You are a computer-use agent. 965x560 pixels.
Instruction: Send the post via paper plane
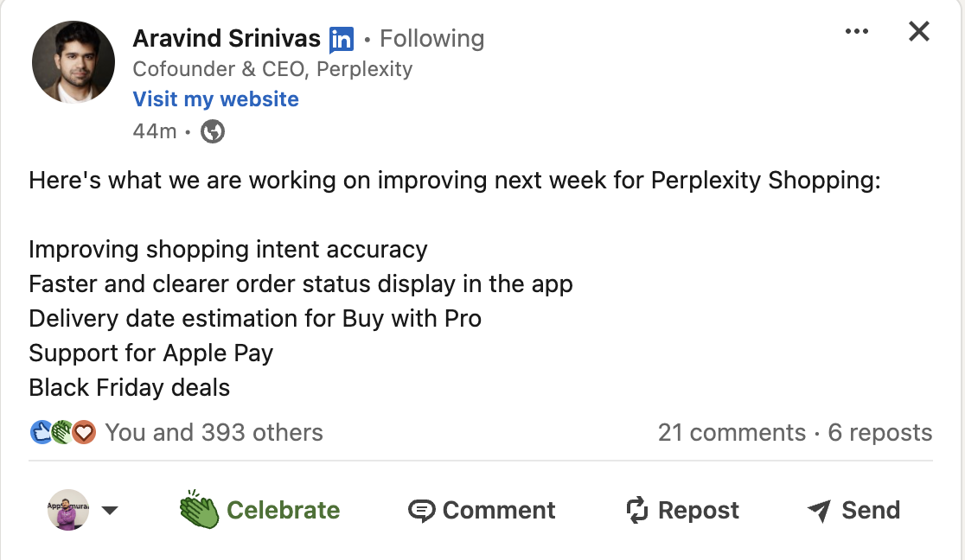pyautogui.click(x=853, y=511)
